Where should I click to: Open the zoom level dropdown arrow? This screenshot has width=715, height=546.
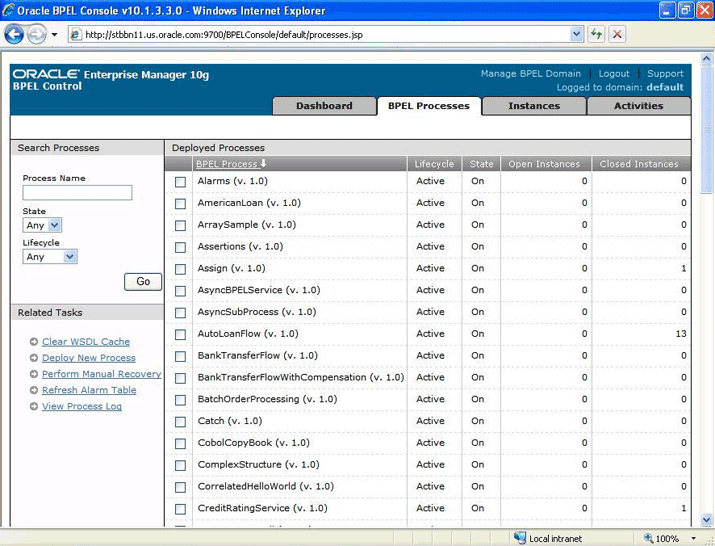[x=694, y=539]
